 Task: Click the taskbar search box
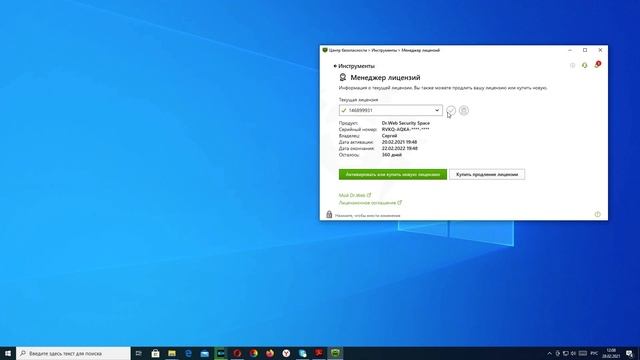pyautogui.click(x=73, y=353)
